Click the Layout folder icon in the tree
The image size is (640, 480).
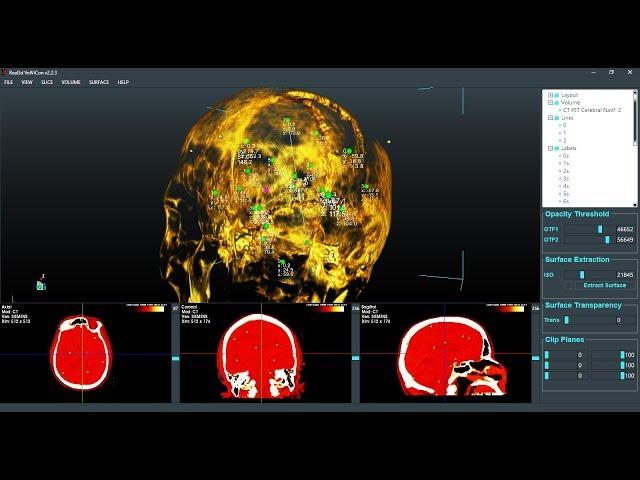556,95
